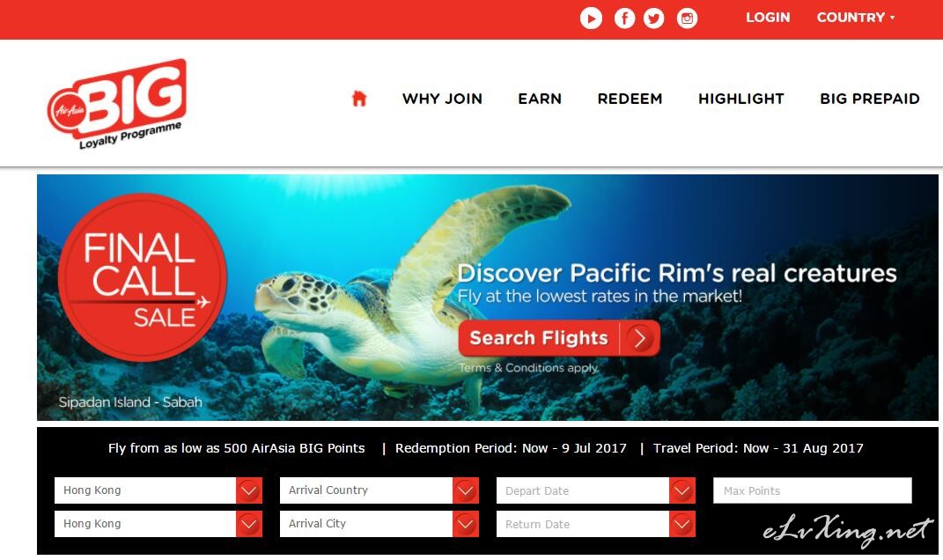The height and width of the screenshot is (560, 943).
Task: Focus the Max Points input field
Action: click(x=813, y=490)
